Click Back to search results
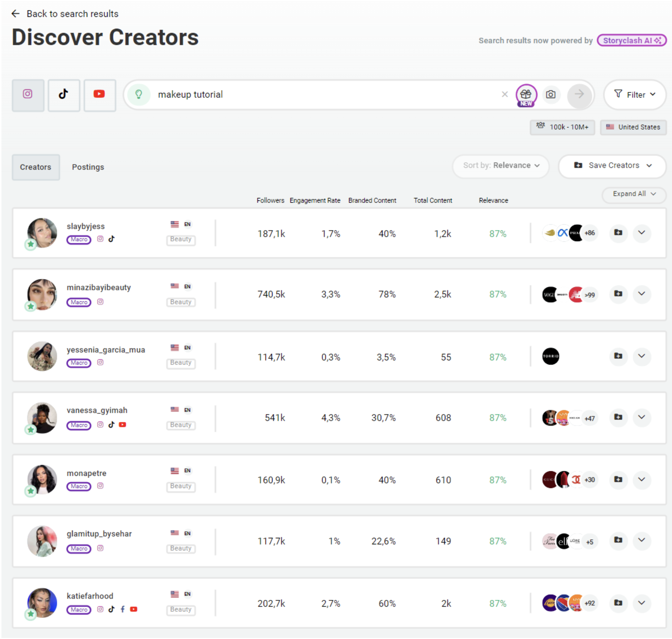The height and width of the screenshot is (639, 672). click(65, 14)
